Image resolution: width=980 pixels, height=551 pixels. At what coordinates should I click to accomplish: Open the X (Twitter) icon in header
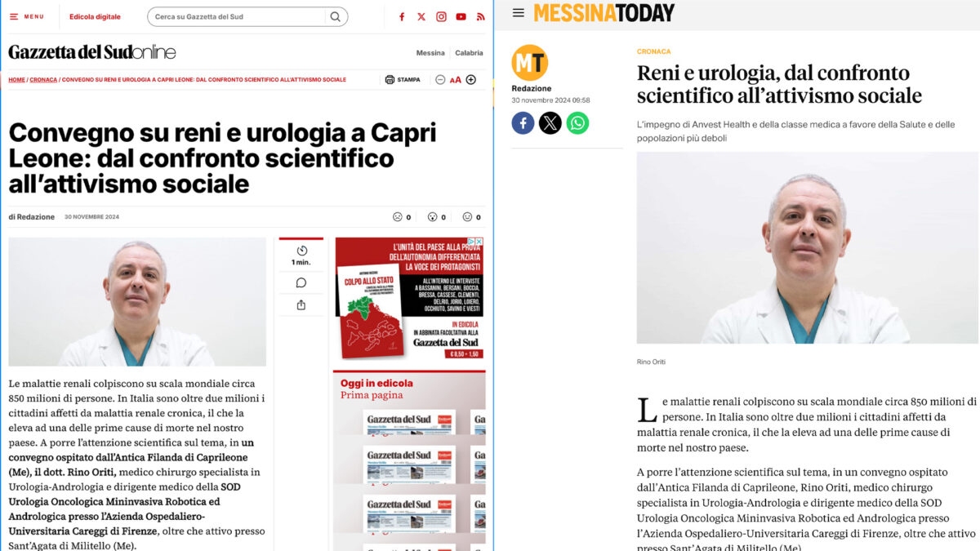[421, 16]
